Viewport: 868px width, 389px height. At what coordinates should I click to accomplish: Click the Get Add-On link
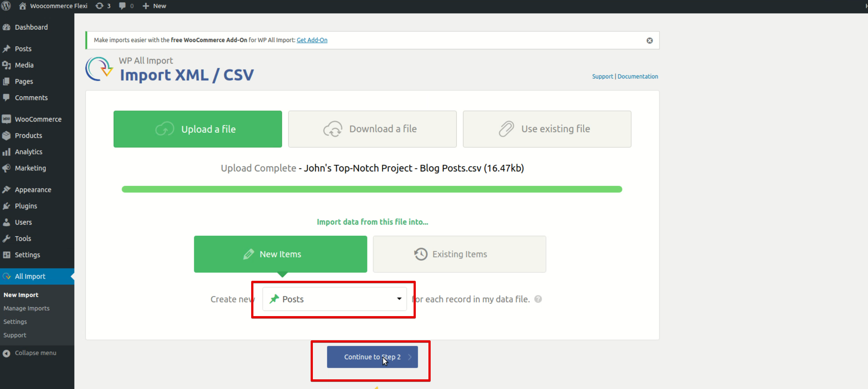click(312, 40)
